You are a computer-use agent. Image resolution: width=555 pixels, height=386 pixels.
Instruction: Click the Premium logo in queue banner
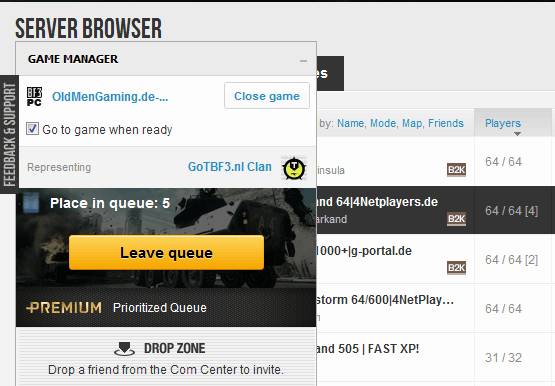click(x=64, y=307)
